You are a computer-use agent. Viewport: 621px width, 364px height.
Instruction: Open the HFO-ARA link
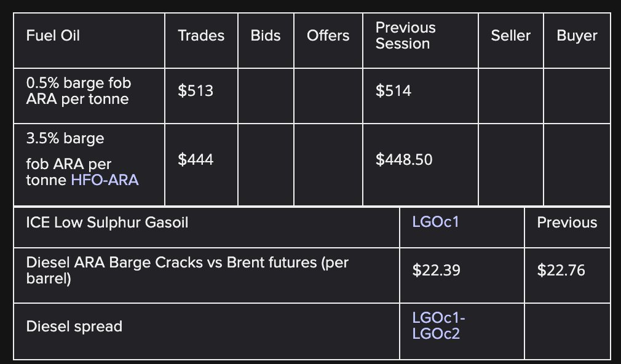tap(105, 180)
